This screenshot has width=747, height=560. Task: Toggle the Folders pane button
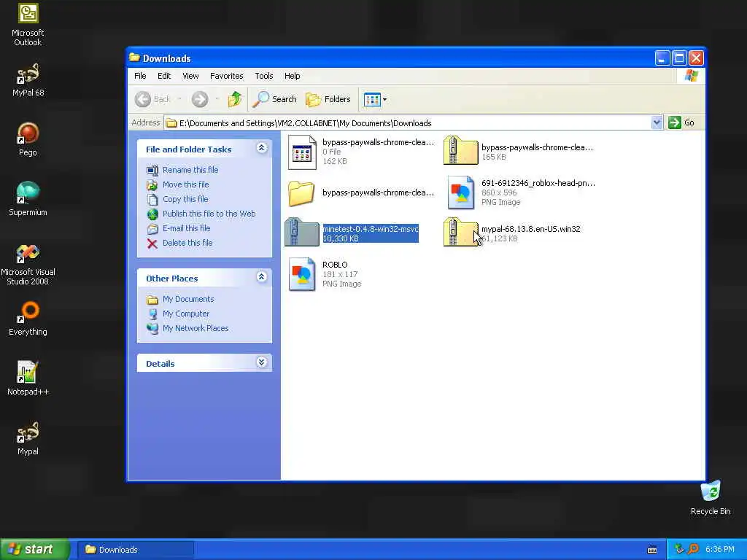tap(328, 99)
